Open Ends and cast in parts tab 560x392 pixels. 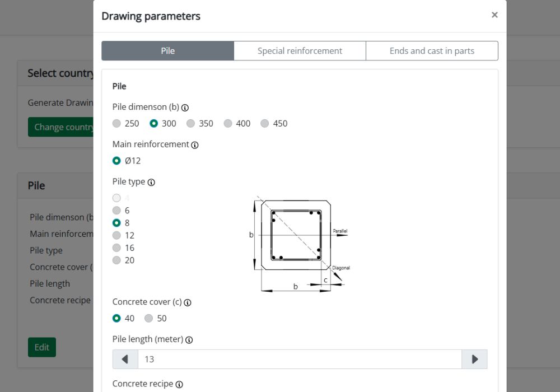coord(432,51)
